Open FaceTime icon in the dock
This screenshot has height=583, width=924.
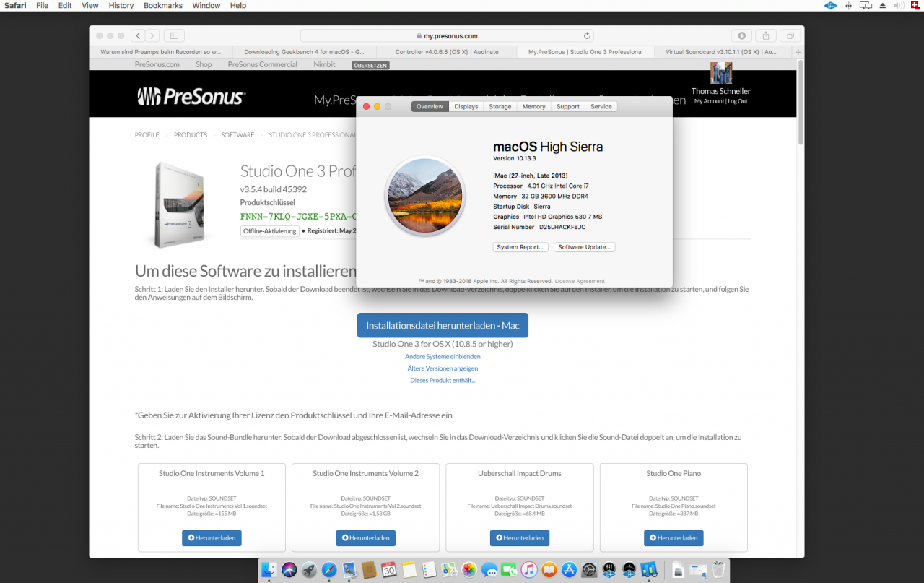pyautogui.click(x=509, y=569)
